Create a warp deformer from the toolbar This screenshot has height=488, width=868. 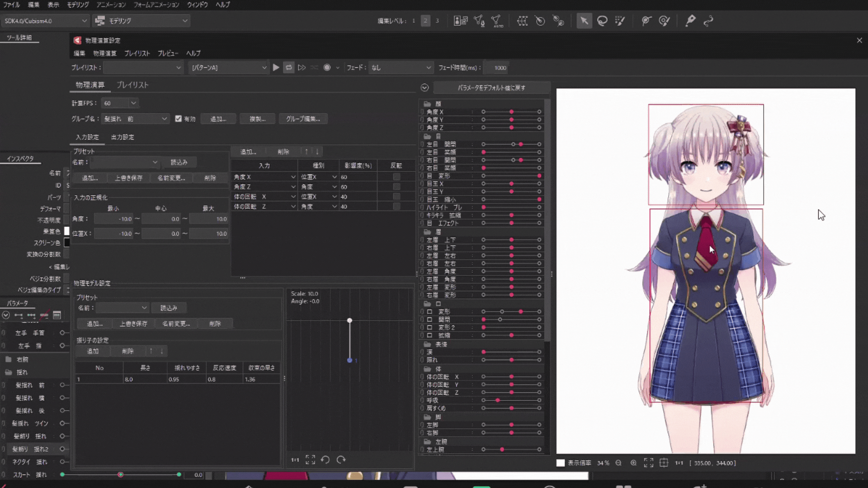(522, 21)
